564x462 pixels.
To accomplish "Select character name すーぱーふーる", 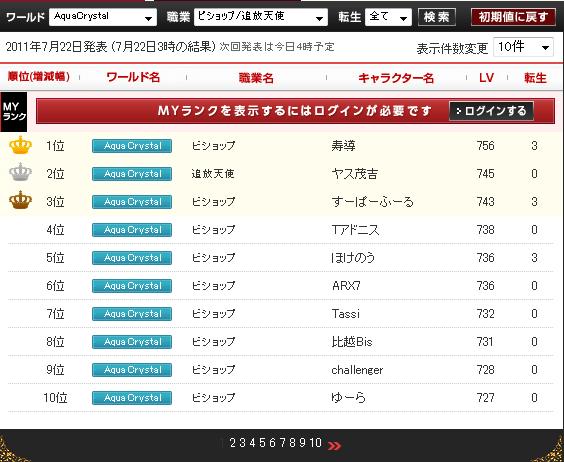I will 373,202.
